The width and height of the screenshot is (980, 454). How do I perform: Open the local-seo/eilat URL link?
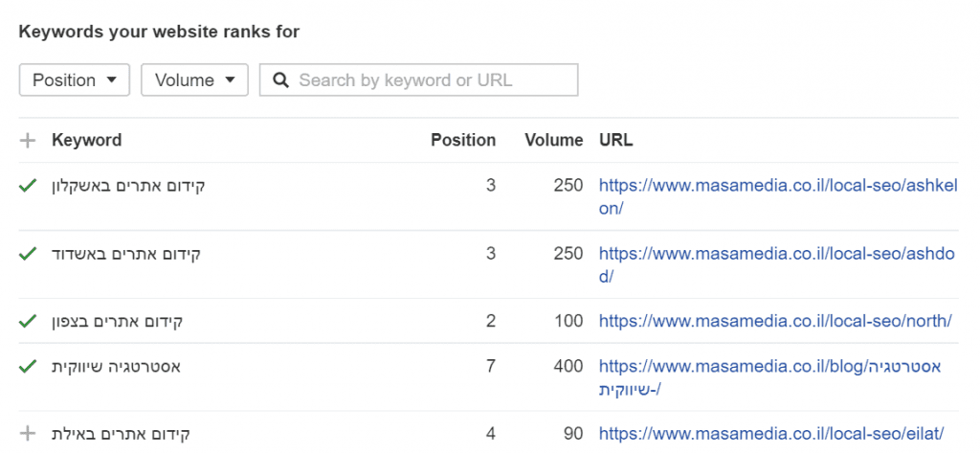click(771, 433)
